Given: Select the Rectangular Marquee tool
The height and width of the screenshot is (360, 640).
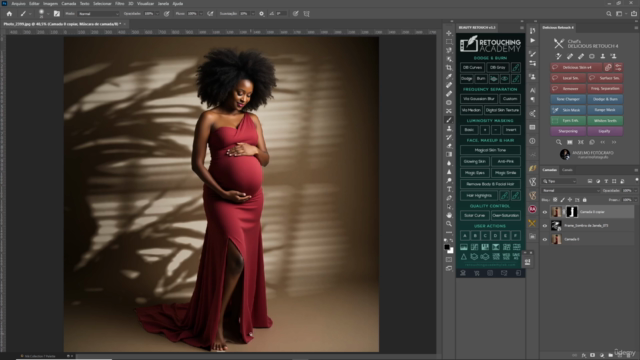Looking at the screenshot, I should coord(449,42).
